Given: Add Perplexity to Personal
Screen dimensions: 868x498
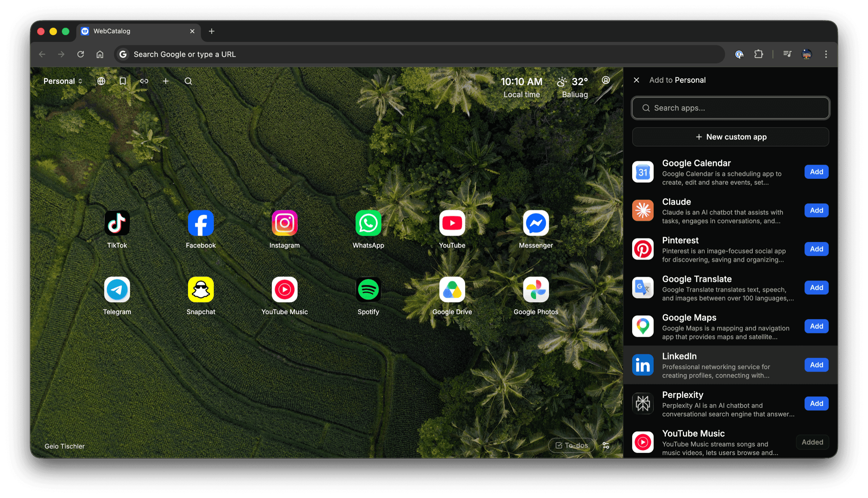Looking at the screenshot, I should (x=816, y=404).
